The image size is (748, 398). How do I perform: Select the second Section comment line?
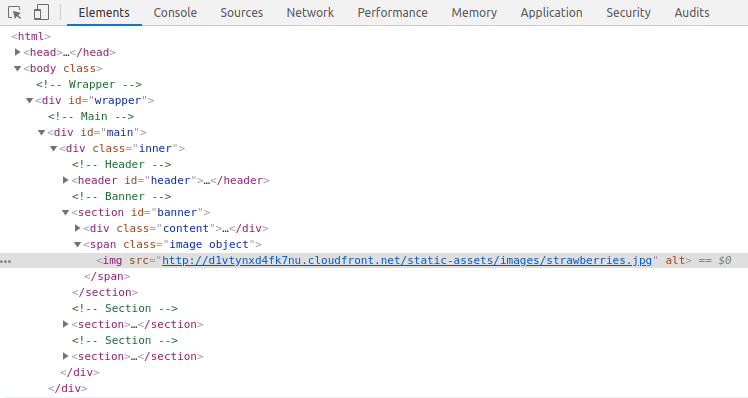pyautogui.click(x=125, y=340)
